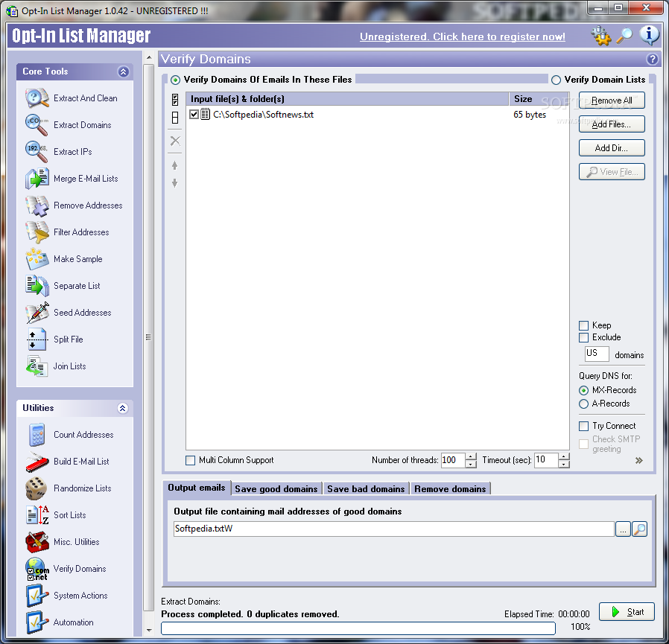Increase the timeout seconds value

(x=564, y=457)
